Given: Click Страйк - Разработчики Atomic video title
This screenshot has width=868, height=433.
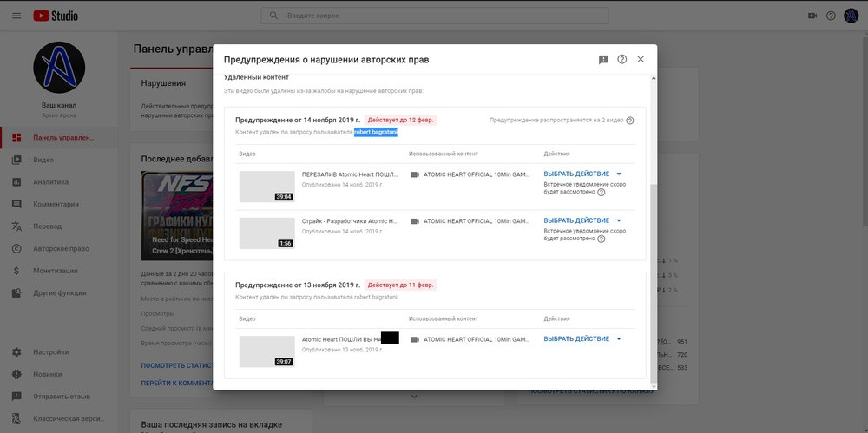Looking at the screenshot, I should [349, 221].
